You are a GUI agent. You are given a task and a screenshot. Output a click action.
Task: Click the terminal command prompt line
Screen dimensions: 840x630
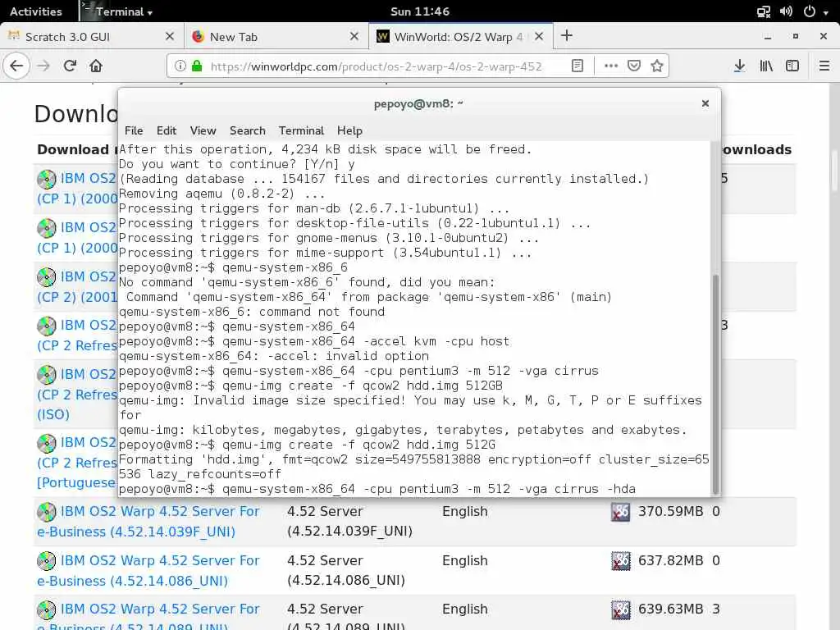point(377,489)
